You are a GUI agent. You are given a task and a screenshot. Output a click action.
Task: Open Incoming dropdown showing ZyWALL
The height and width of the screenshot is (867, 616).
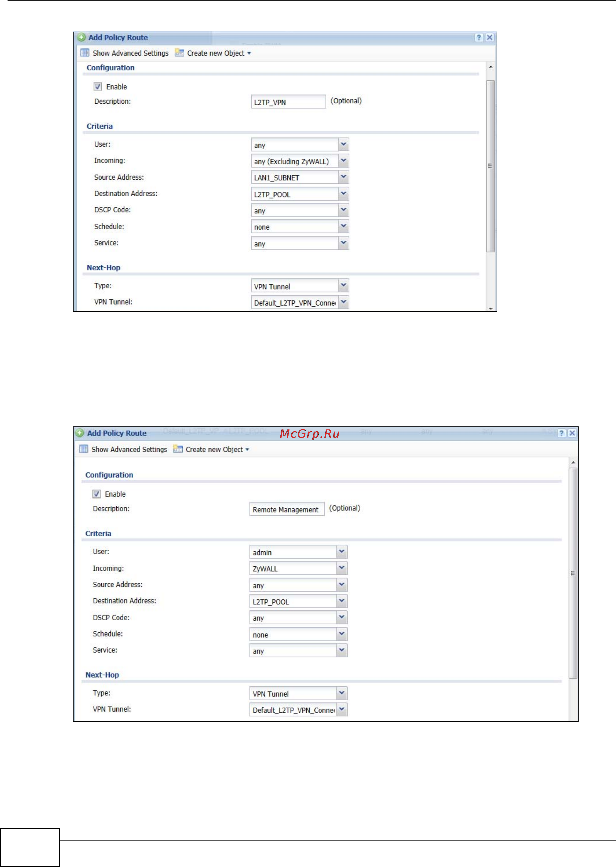(342, 568)
